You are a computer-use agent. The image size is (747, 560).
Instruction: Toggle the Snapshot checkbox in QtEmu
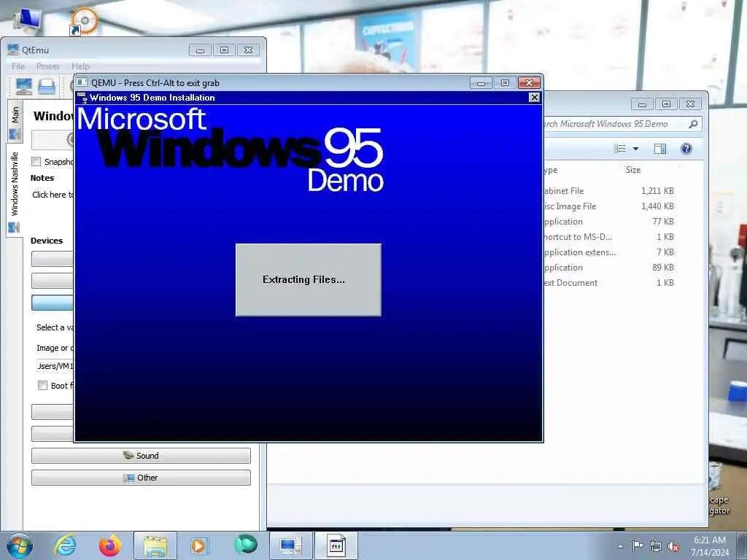coord(36,162)
